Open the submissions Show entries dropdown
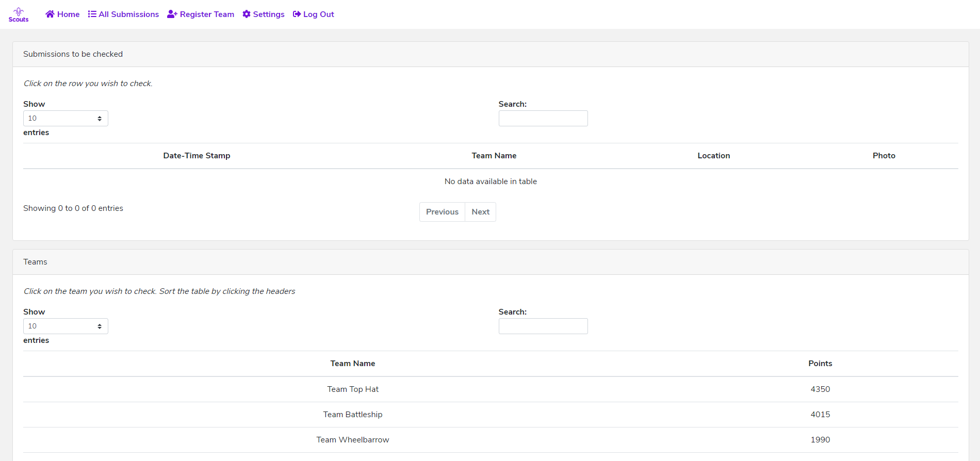This screenshot has height=461, width=980. point(66,118)
